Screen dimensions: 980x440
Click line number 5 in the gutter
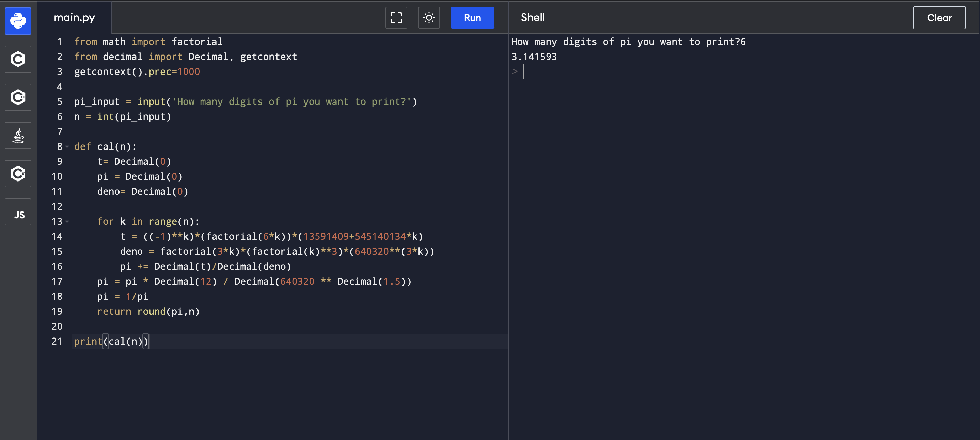tap(59, 101)
